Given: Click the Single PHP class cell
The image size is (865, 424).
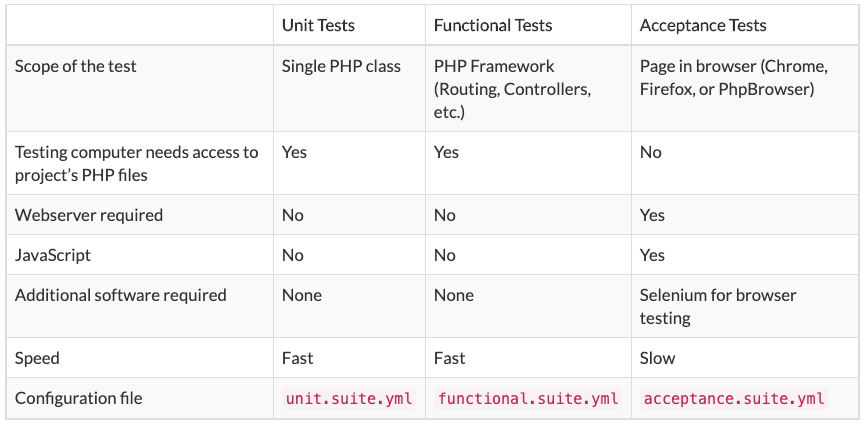Looking at the screenshot, I should click(341, 66).
